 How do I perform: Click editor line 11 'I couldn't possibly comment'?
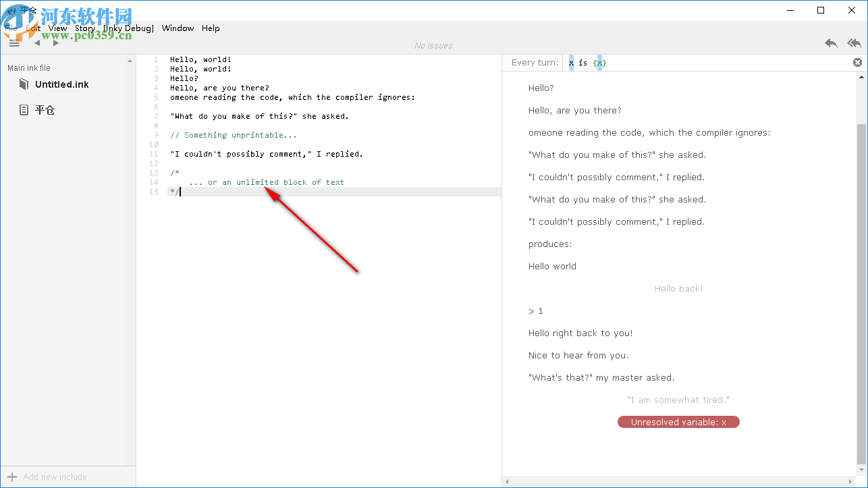[267, 154]
